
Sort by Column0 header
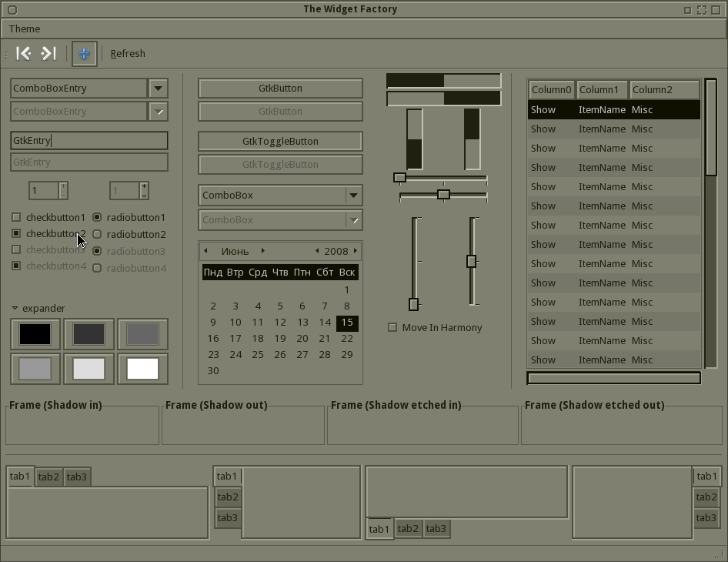click(551, 89)
